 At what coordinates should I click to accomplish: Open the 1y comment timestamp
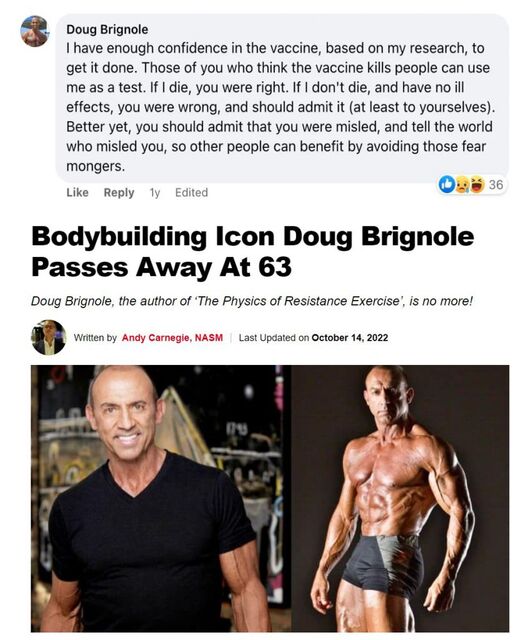(155, 192)
